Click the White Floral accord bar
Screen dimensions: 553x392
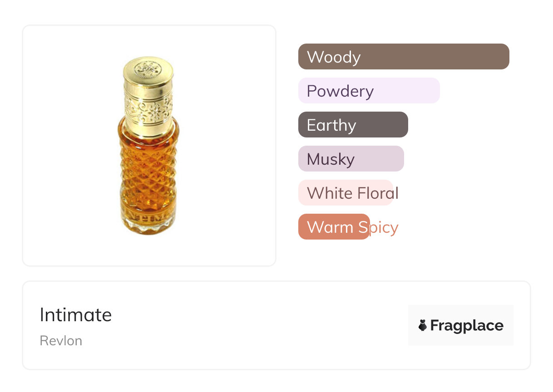point(346,193)
